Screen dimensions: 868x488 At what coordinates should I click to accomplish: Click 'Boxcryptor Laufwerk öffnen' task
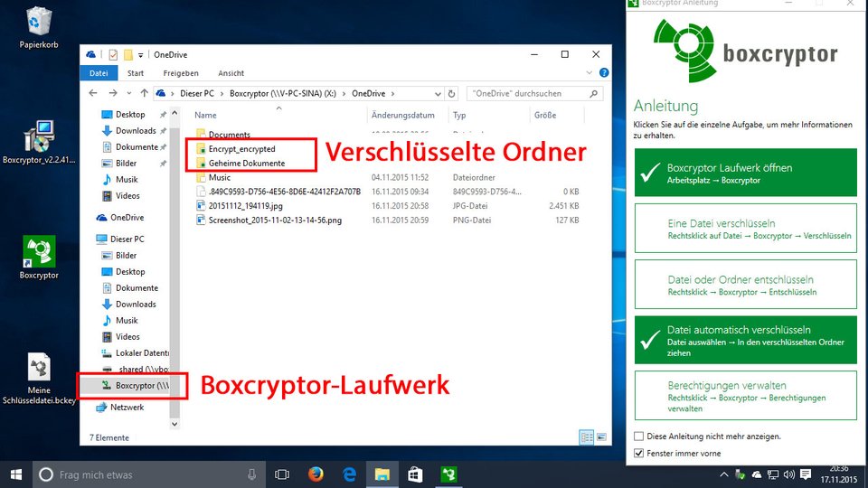click(746, 173)
